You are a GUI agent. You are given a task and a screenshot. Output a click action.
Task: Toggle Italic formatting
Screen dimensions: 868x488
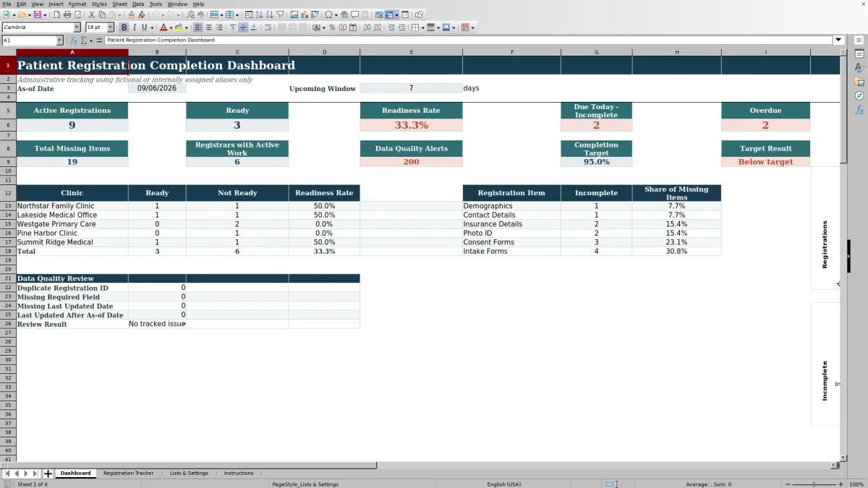coord(135,27)
